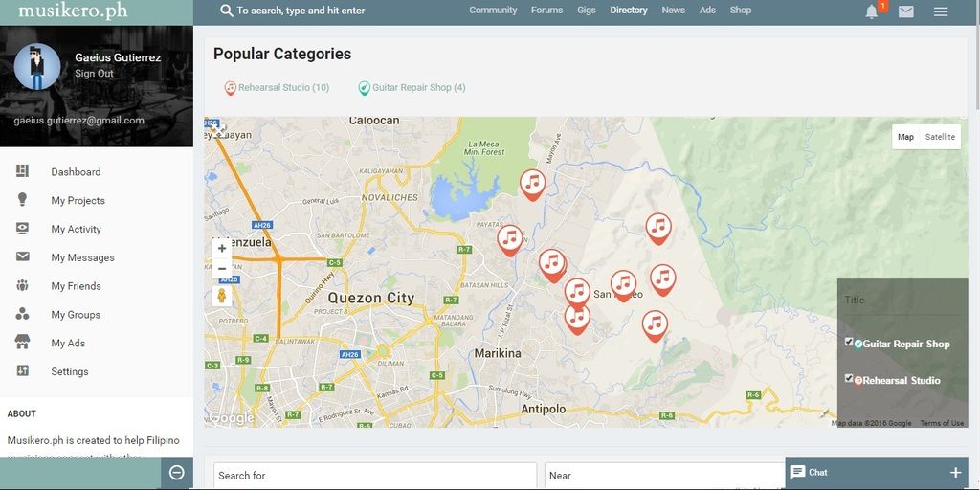This screenshot has height=490, width=980.
Task: Click the musikero.ph logo
Action: coord(73,11)
